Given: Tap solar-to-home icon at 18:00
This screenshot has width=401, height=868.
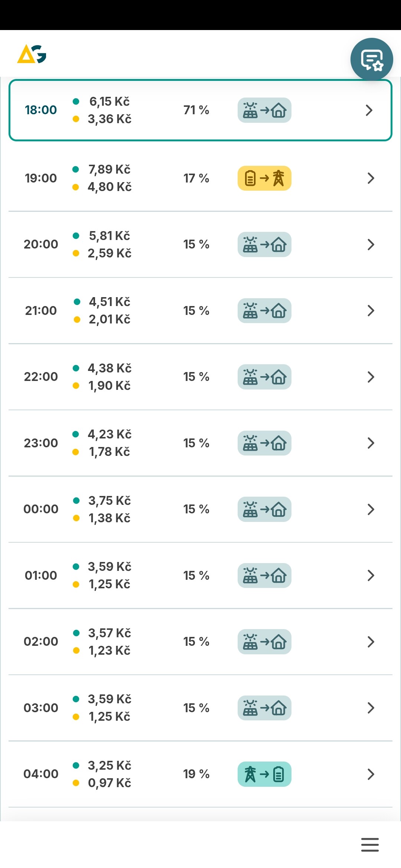Looking at the screenshot, I should point(264,110).
